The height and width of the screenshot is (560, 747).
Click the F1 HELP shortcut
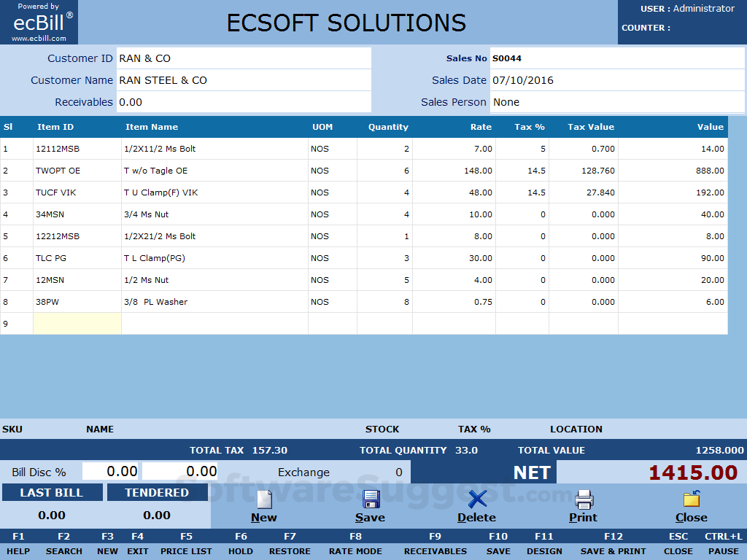coord(18,544)
